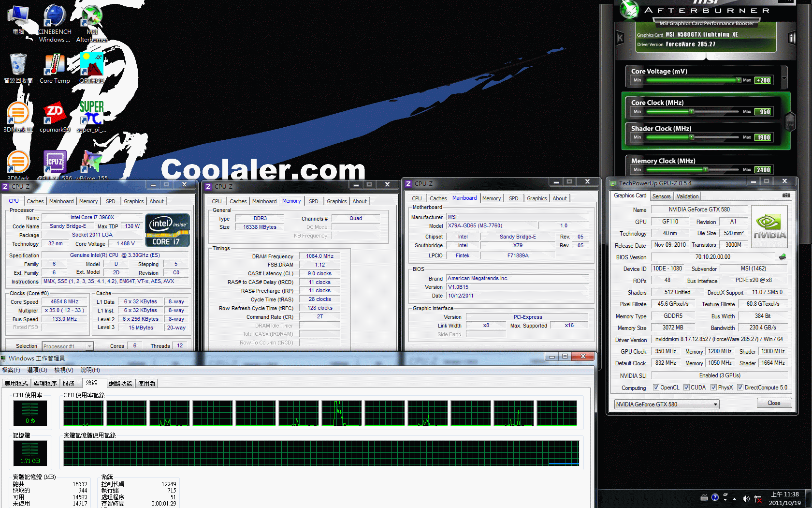Toggle the PhysX checkbox in GPU-Z
This screenshot has width=812, height=508.
pyautogui.click(x=713, y=388)
